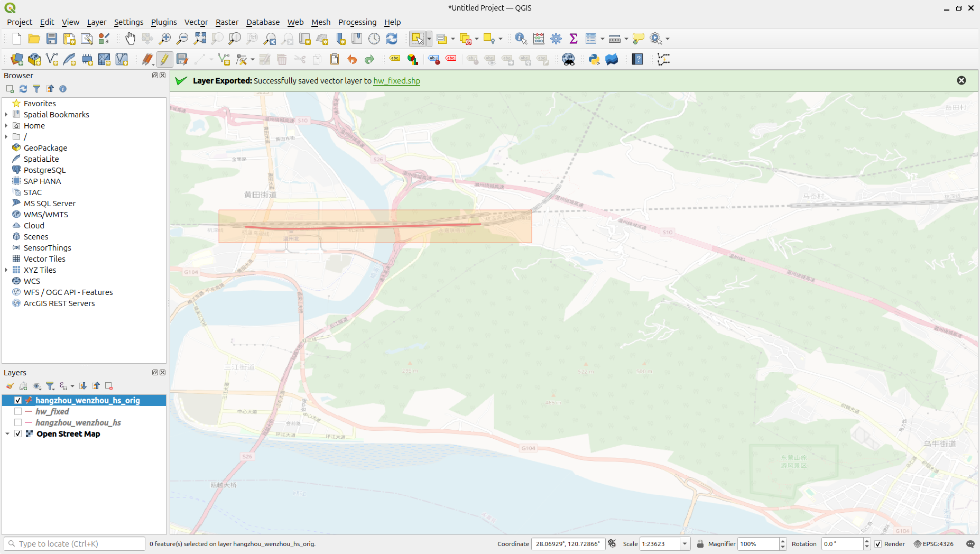Click Toggle Editing pencil icon
Screen dimensions: 980x554
[164, 59]
